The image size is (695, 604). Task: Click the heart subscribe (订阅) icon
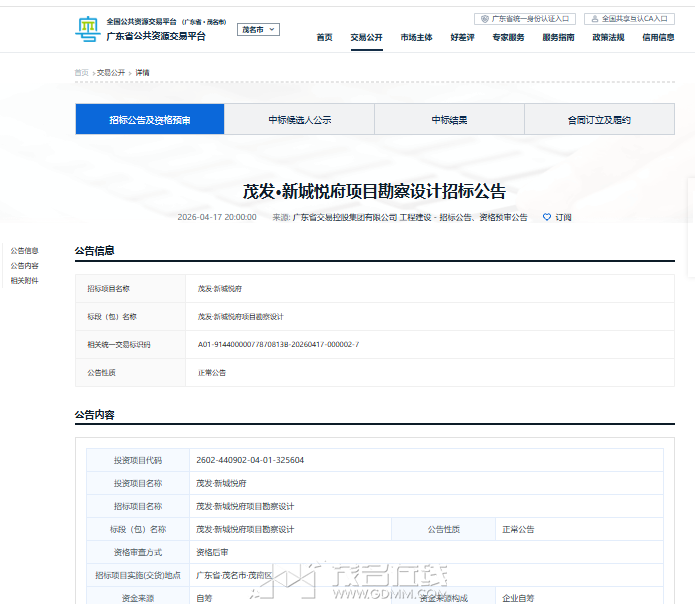[x=547, y=217]
